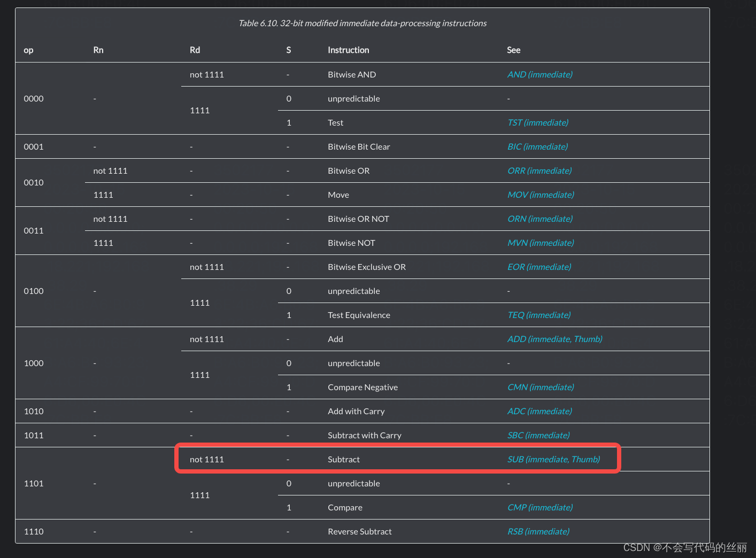The width and height of the screenshot is (756, 558).
Task: Follow the BIC (immediate) reference
Action: pos(537,147)
